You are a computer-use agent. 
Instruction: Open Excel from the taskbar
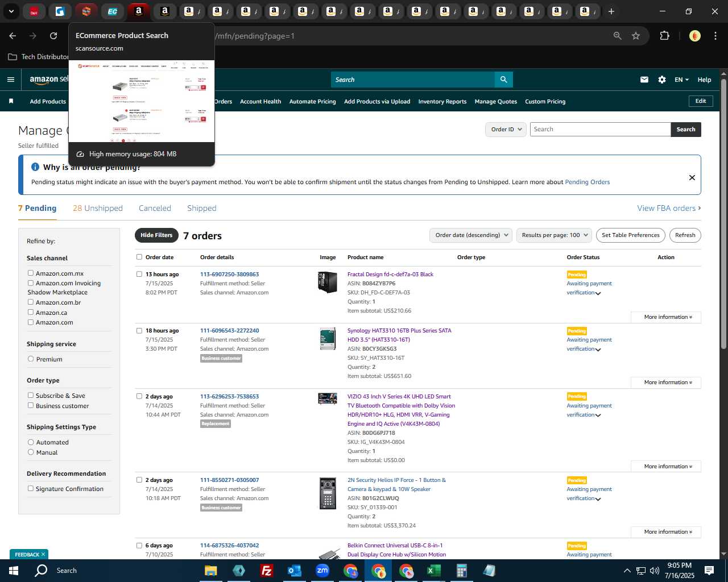click(433, 571)
